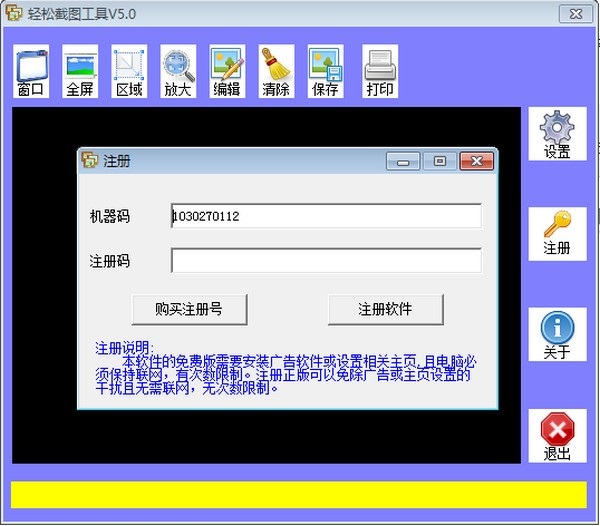The height and width of the screenshot is (526, 600).
Task: Click the 清除 broom clear icon
Action: [x=276, y=71]
